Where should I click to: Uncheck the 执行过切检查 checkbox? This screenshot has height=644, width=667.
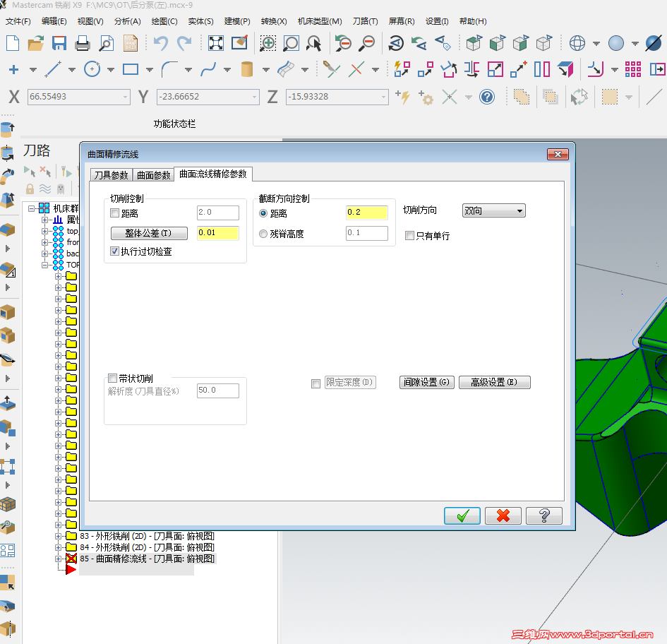114,251
